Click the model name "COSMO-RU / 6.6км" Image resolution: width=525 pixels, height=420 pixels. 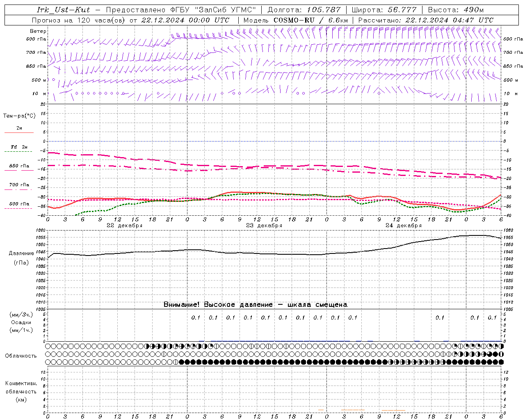310,20
